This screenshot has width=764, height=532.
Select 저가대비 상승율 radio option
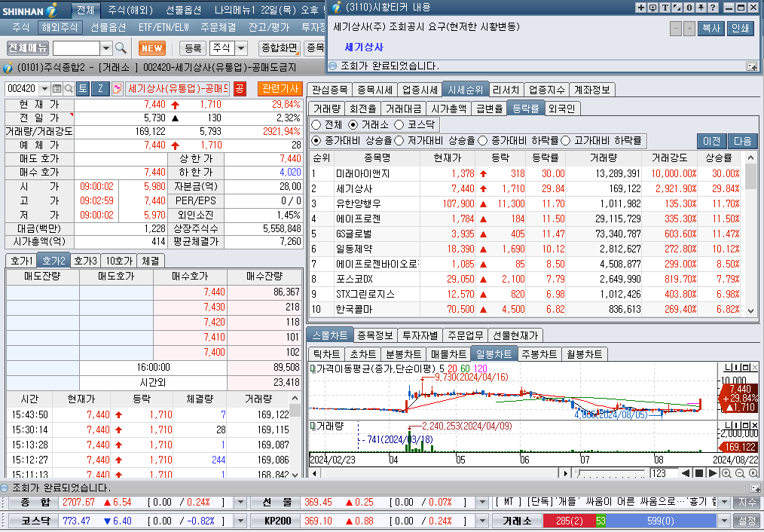click(x=399, y=141)
